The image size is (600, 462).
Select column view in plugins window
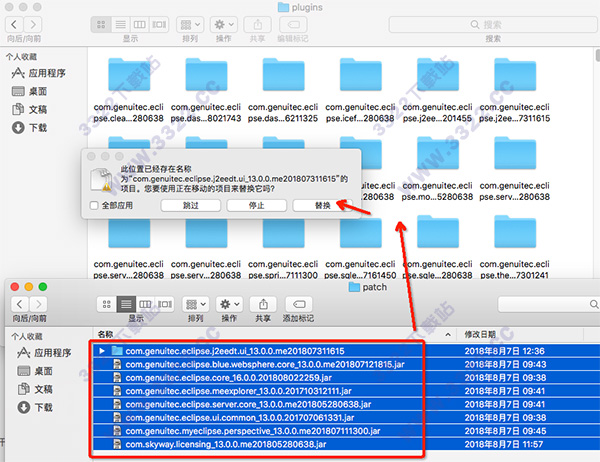click(139, 25)
